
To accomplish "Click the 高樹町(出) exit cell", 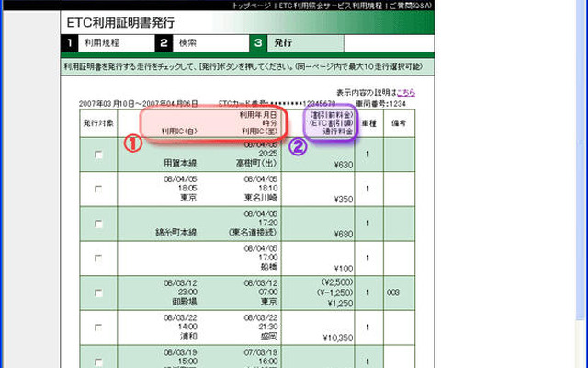I will tap(256, 164).
